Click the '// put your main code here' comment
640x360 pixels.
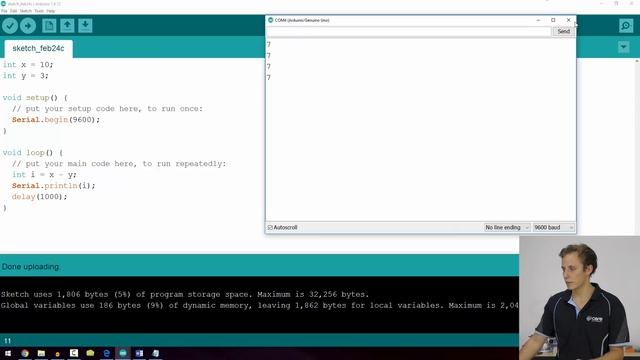point(119,164)
